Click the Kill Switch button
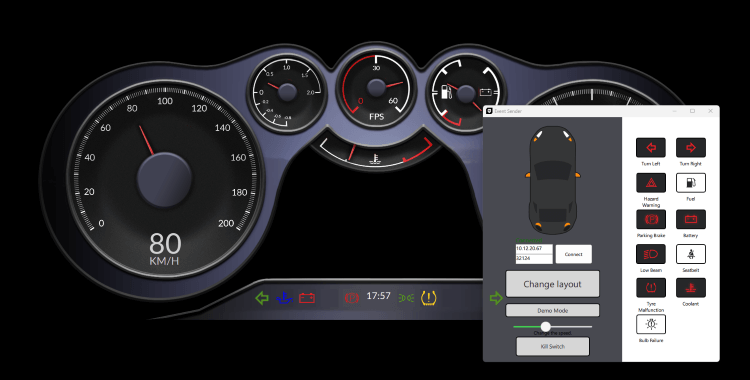 (x=552, y=346)
